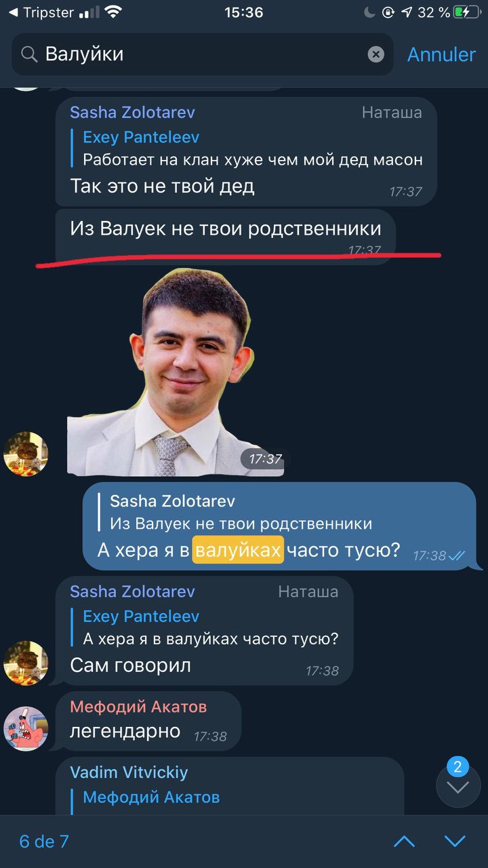This screenshot has width=488, height=868.
Task: Cancel search via Annuler
Action: click(x=441, y=54)
